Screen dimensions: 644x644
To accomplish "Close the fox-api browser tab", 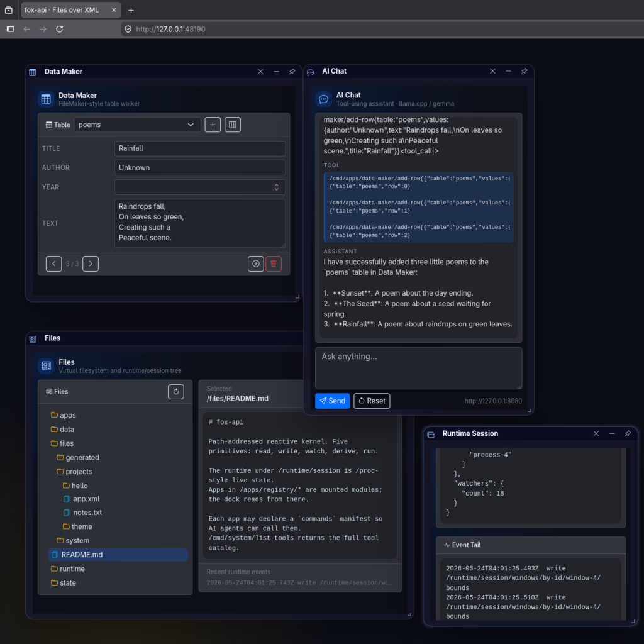I will [114, 10].
